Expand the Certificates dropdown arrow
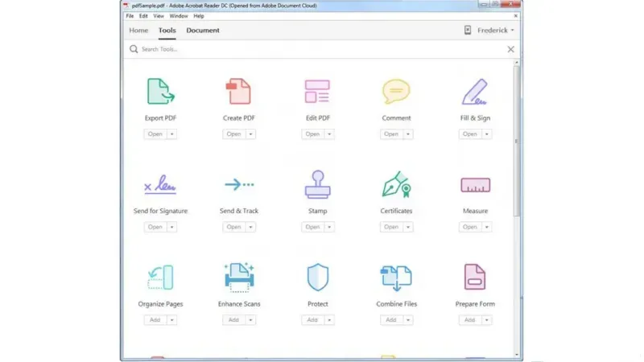The image size is (644, 362). (408, 227)
